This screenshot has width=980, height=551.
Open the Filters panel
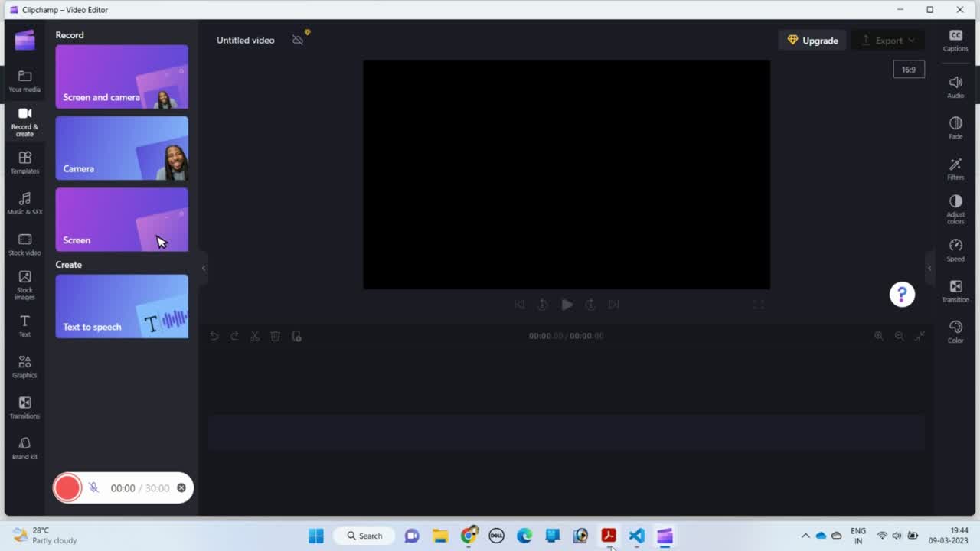coord(955,168)
